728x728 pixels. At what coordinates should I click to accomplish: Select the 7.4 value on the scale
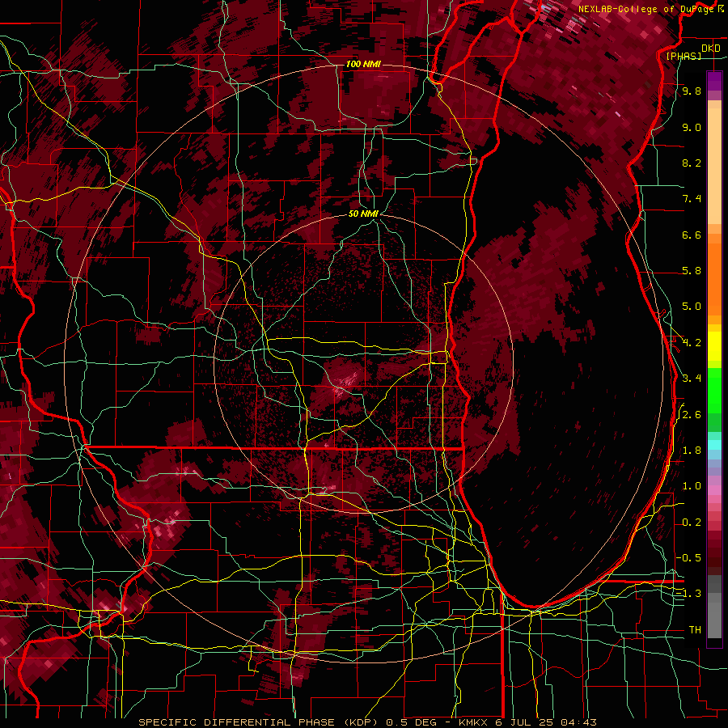pos(692,199)
